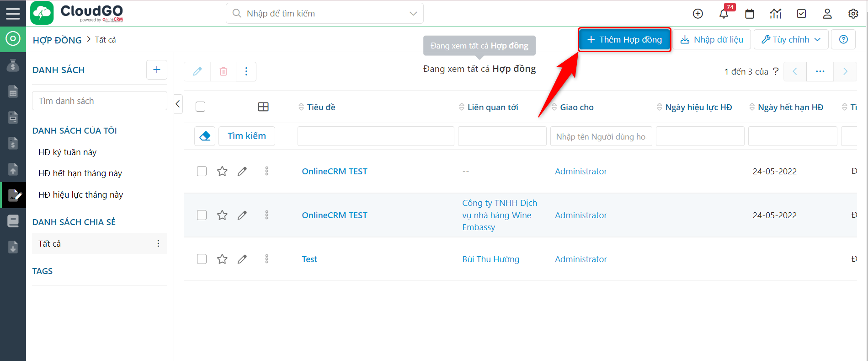868x361 pixels.
Task: Expand the global search dropdown arrow
Action: [413, 14]
